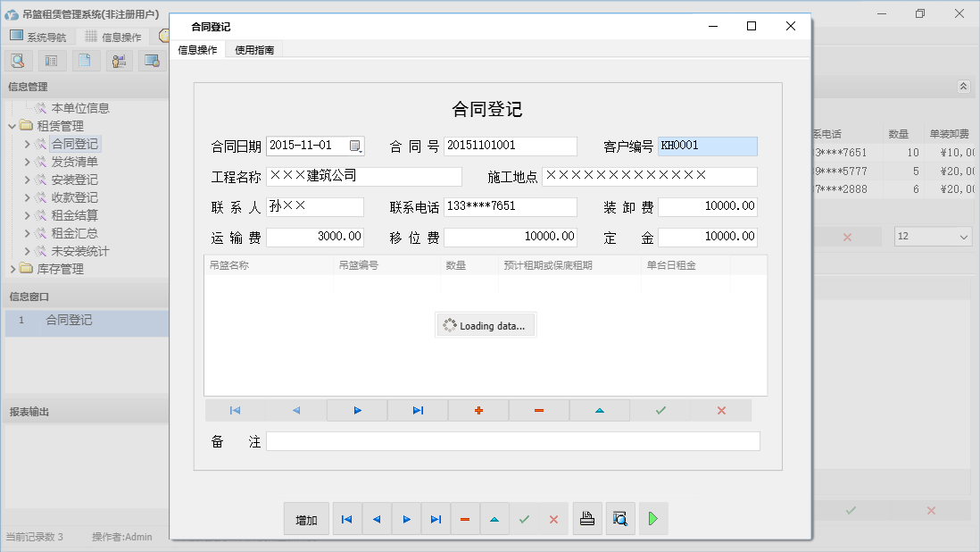
Task: Cancel edits with the red X icon
Action: pyautogui.click(x=721, y=410)
